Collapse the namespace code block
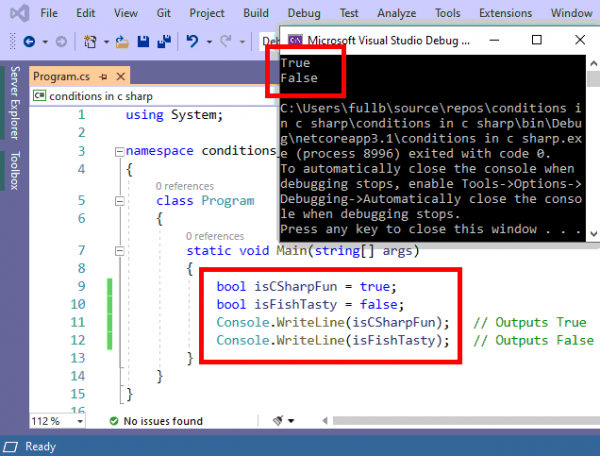 (119, 151)
